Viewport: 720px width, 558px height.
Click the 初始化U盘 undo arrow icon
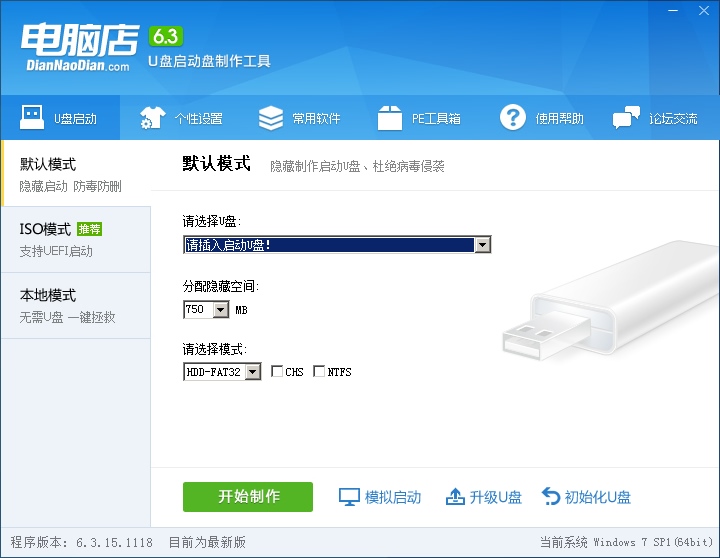coord(551,497)
